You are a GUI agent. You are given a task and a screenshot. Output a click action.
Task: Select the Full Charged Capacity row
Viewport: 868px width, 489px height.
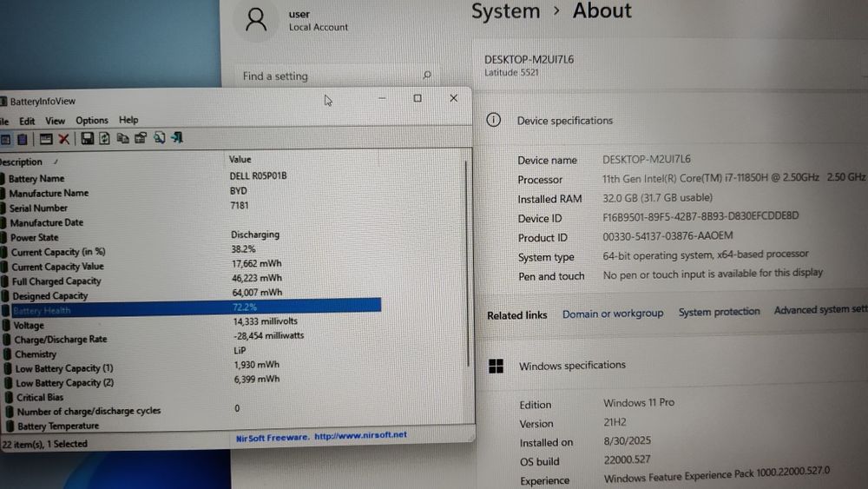coord(191,281)
